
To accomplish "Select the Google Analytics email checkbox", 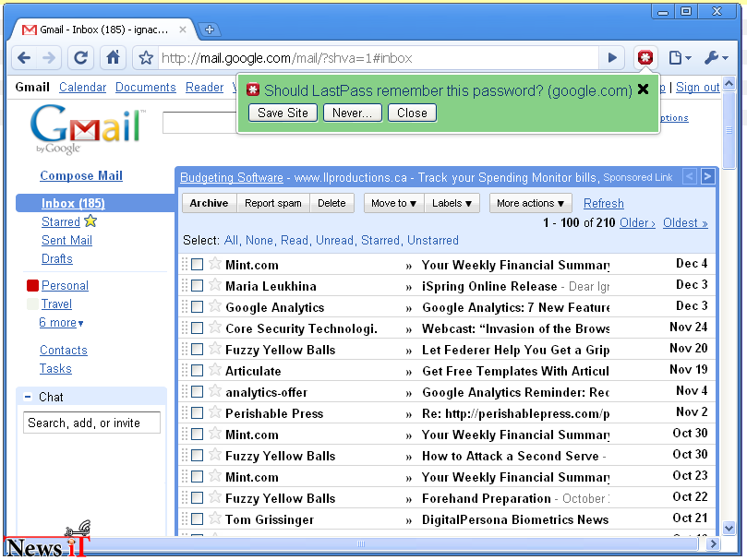I will tap(197, 306).
